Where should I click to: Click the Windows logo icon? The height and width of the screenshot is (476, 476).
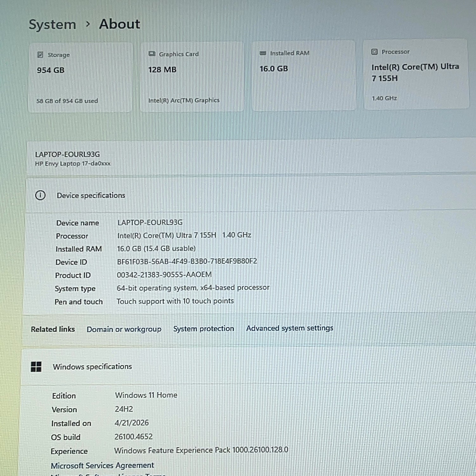click(36, 367)
